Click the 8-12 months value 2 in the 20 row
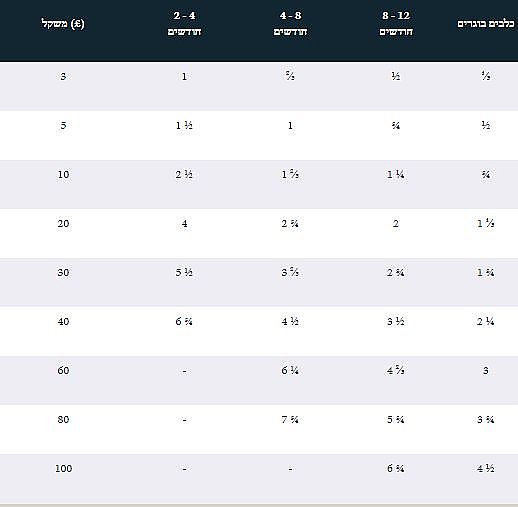The image size is (518, 507). (396, 223)
